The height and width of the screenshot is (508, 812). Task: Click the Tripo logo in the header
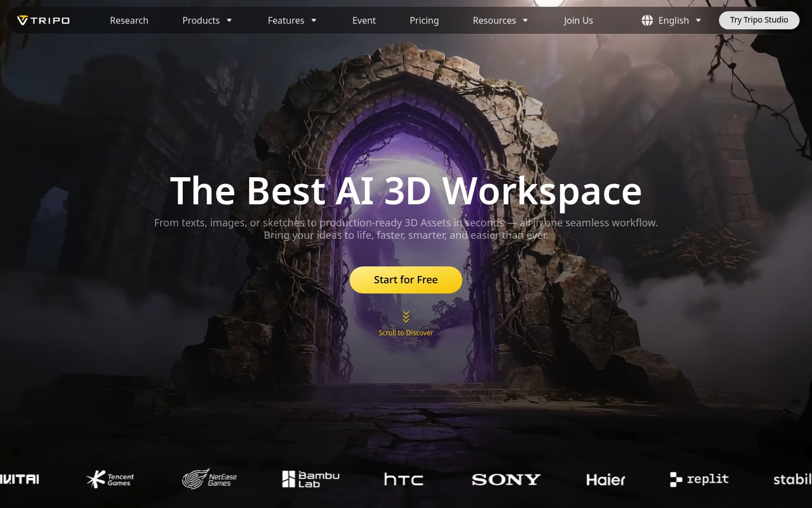point(43,20)
